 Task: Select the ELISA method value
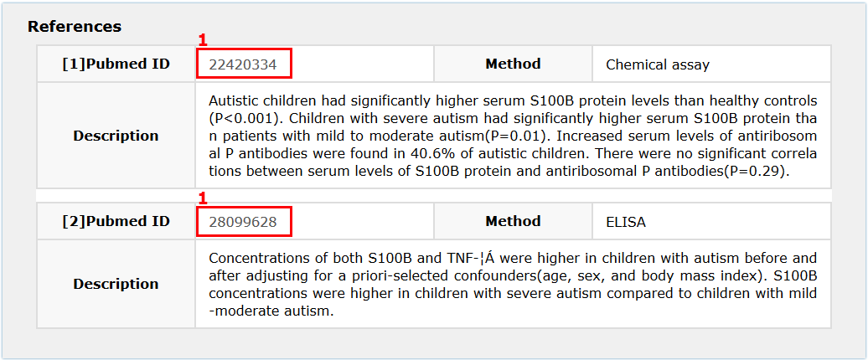(x=626, y=222)
